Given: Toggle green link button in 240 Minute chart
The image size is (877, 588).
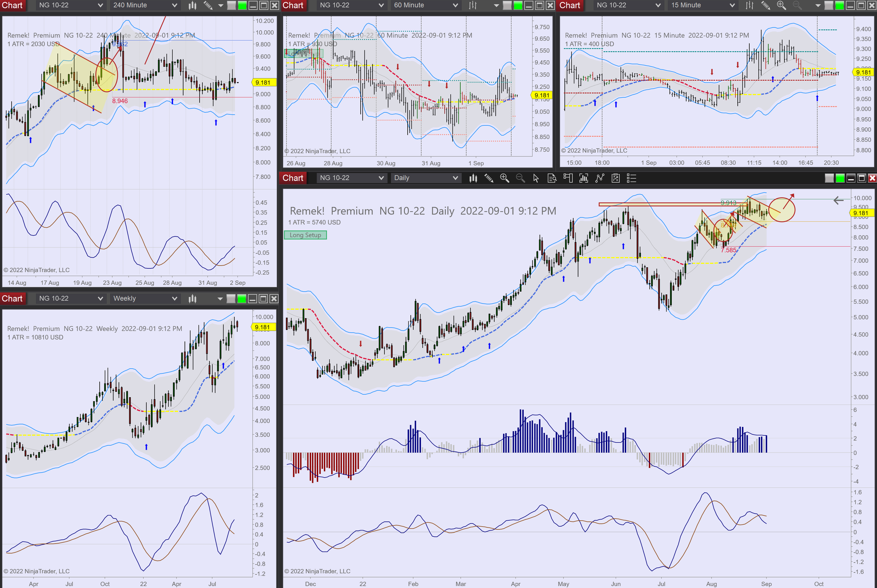Looking at the screenshot, I should (242, 5).
